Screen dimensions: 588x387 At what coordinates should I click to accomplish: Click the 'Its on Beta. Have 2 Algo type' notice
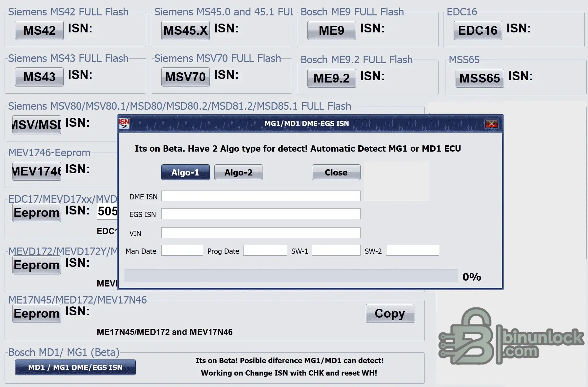point(298,149)
